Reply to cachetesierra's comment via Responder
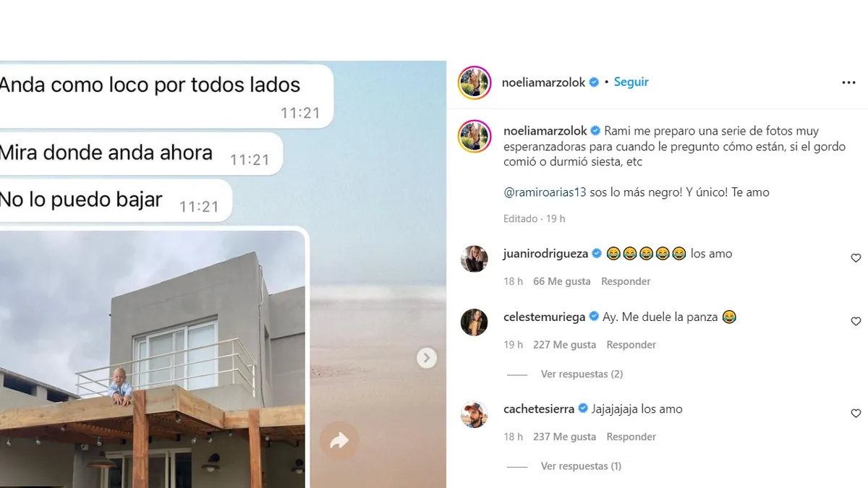 click(631, 437)
